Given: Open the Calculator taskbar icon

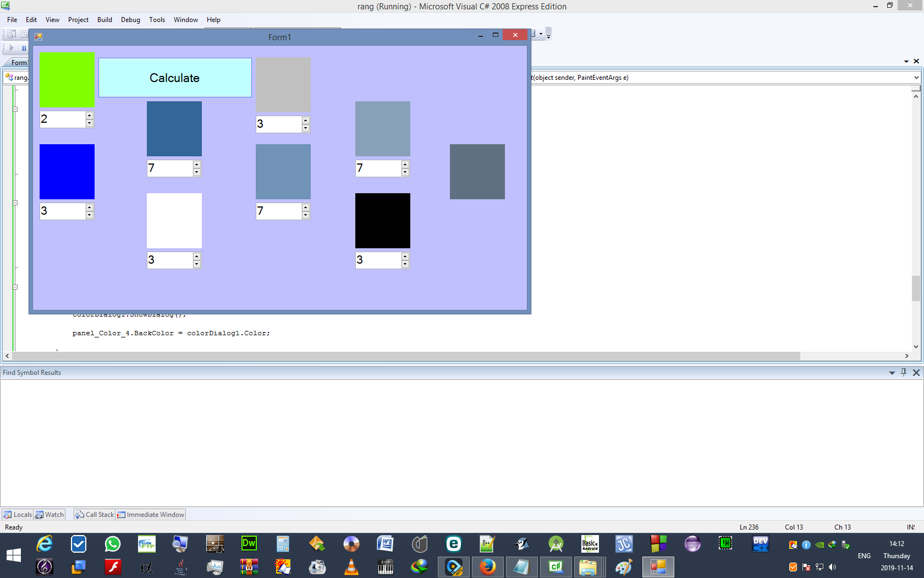Looking at the screenshot, I should click(283, 544).
